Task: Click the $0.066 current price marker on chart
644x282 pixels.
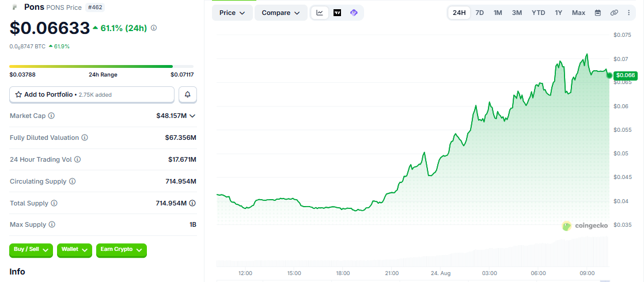Action: click(x=626, y=75)
